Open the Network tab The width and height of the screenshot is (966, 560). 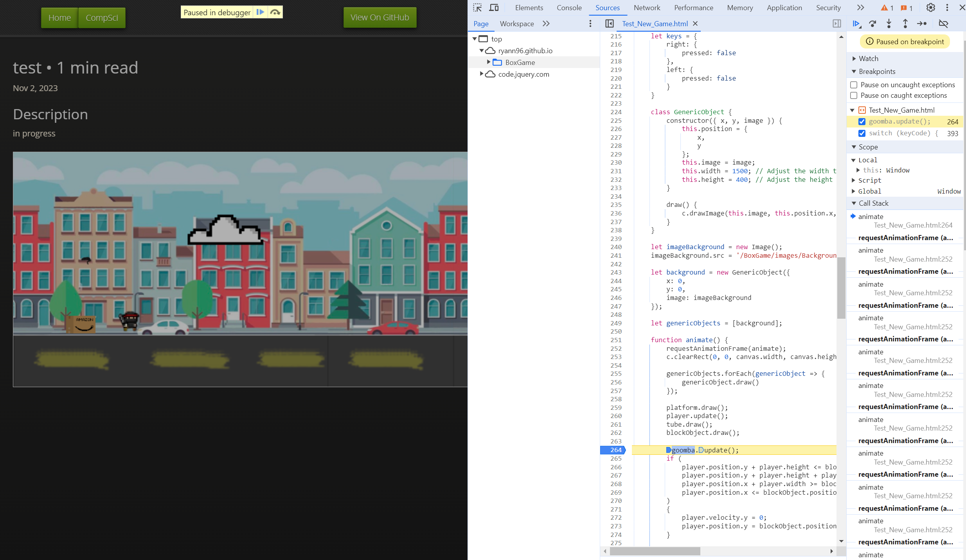647,8
